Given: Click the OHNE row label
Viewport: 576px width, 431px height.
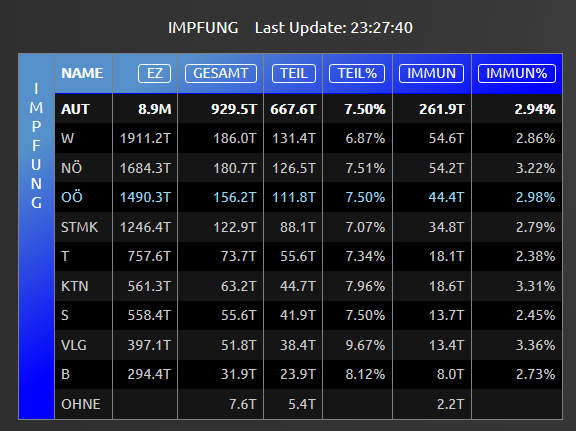Looking at the screenshot, I should point(81,404).
